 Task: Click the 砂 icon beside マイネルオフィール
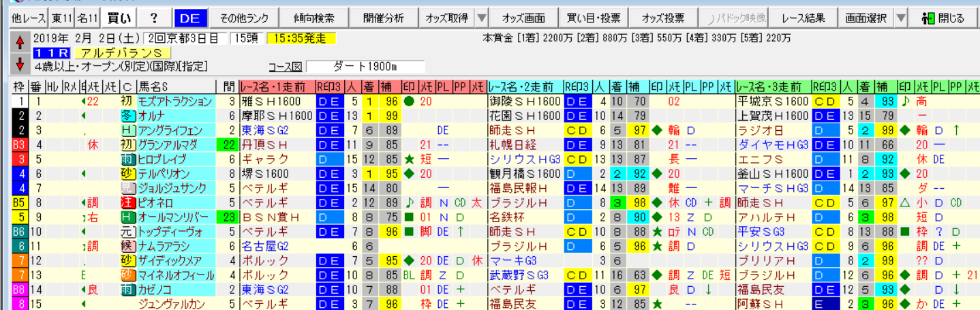point(128,275)
